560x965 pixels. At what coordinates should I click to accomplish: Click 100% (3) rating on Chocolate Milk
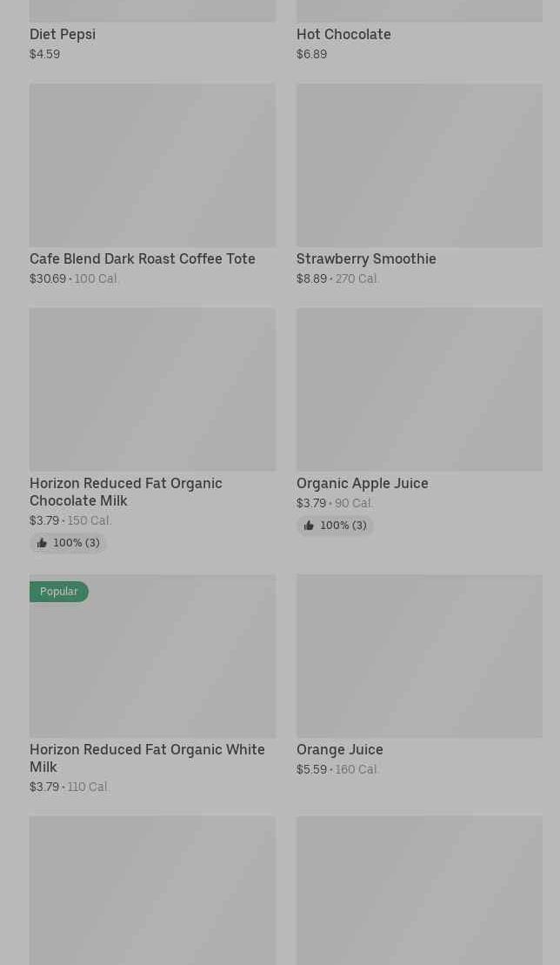pyautogui.click(x=76, y=543)
